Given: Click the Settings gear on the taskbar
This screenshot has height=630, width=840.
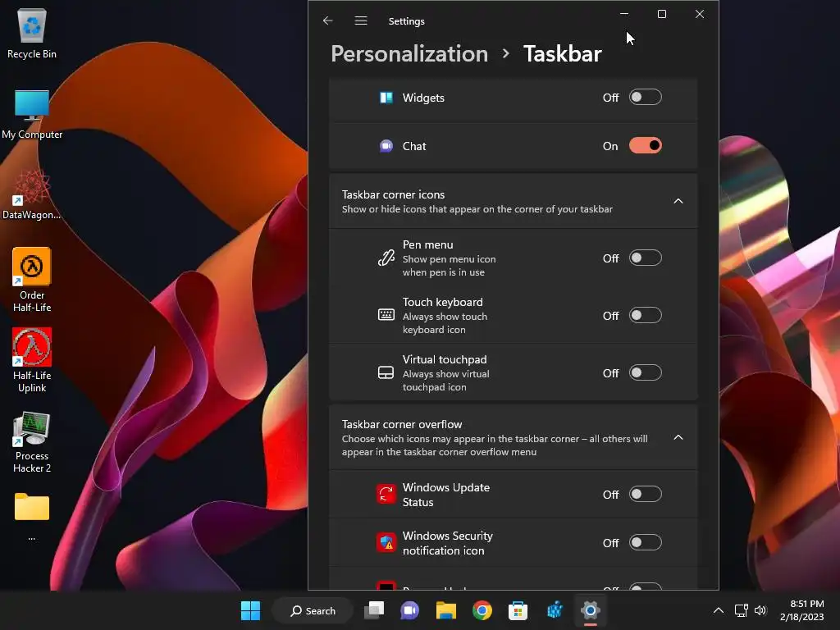Looking at the screenshot, I should click(x=591, y=610).
